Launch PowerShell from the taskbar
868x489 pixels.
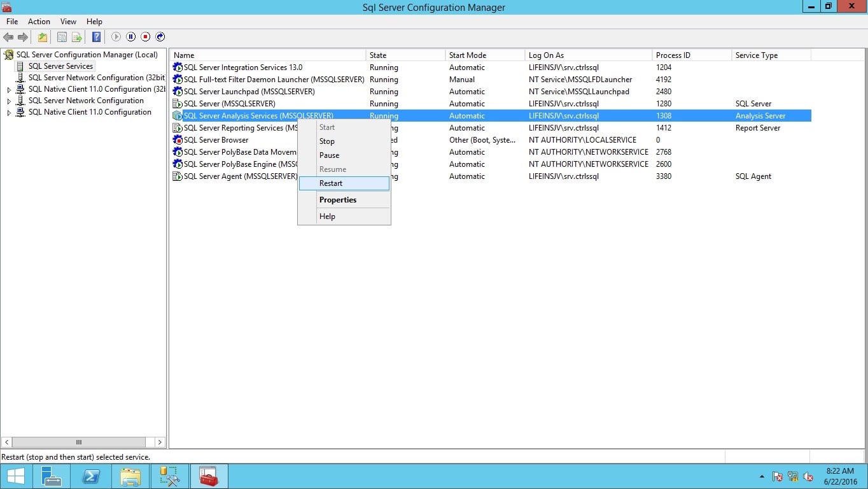pyautogui.click(x=91, y=476)
